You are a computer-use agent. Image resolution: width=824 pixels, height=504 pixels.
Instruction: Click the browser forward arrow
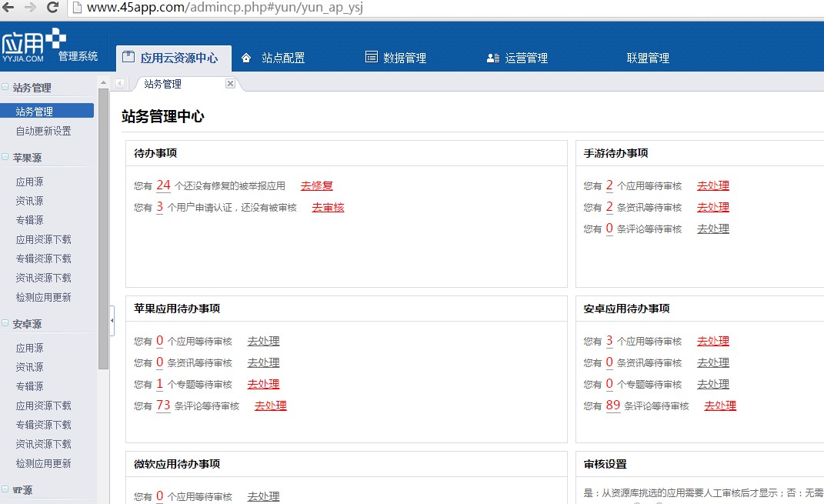(x=30, y=8)
